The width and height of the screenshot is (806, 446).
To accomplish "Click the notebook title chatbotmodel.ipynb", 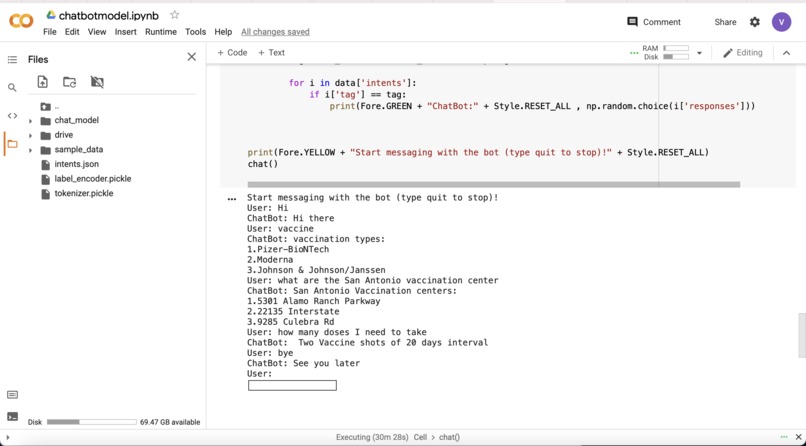I will pyautogui.click(x=109, y=15).
